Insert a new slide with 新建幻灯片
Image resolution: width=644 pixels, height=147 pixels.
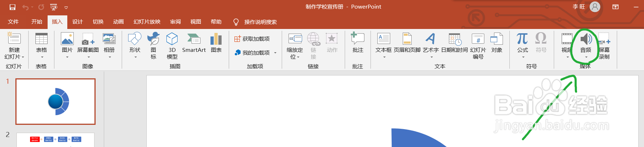(x=14, y=39)
